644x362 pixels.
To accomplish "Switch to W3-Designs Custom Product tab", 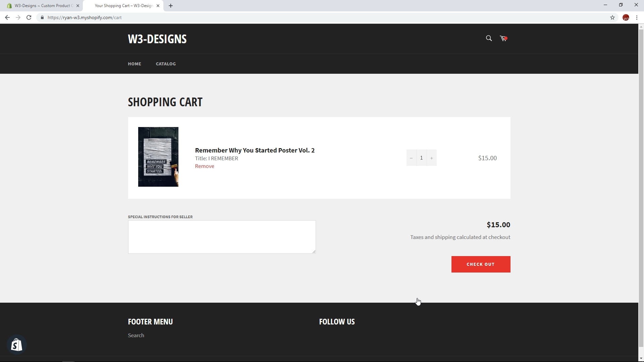I will point(41,6).
